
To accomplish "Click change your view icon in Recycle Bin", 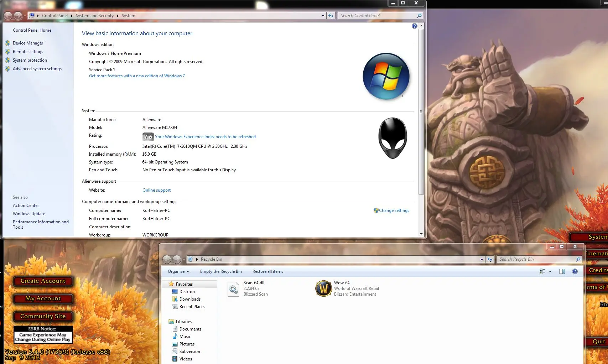I will click(x=542, y=271).
